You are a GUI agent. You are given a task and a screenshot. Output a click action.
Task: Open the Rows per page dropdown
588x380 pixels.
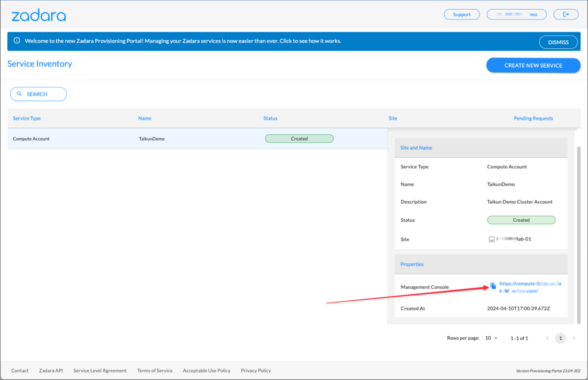490,338
